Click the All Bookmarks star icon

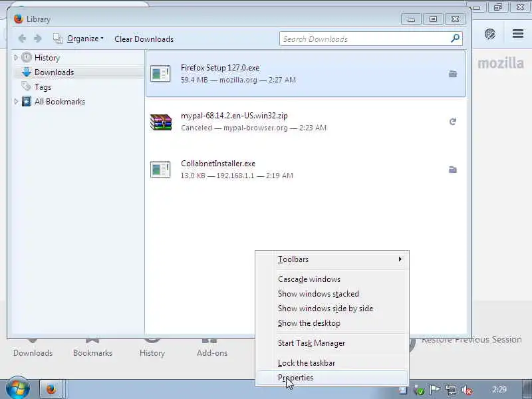coord(27,101)
